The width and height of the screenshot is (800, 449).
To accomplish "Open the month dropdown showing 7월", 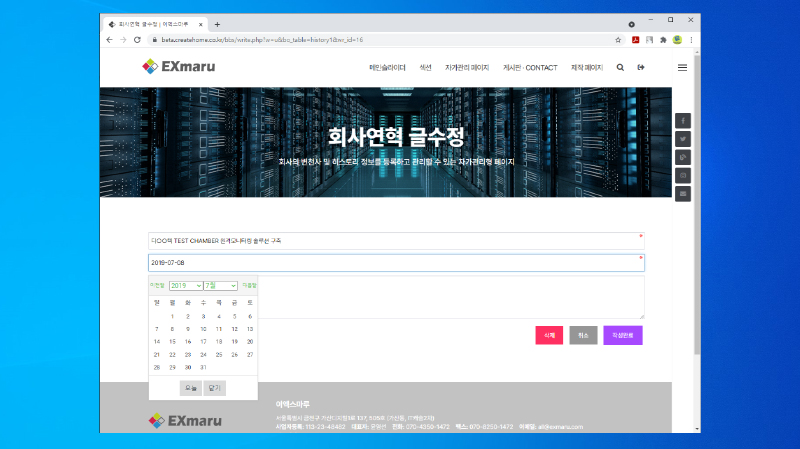I will click(x=220, y=286).
